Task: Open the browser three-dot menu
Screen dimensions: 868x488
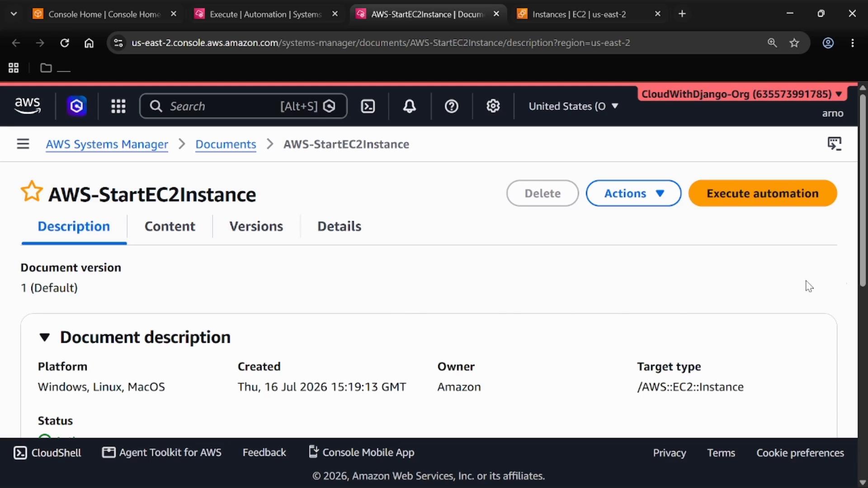Action: pos(853,43)
